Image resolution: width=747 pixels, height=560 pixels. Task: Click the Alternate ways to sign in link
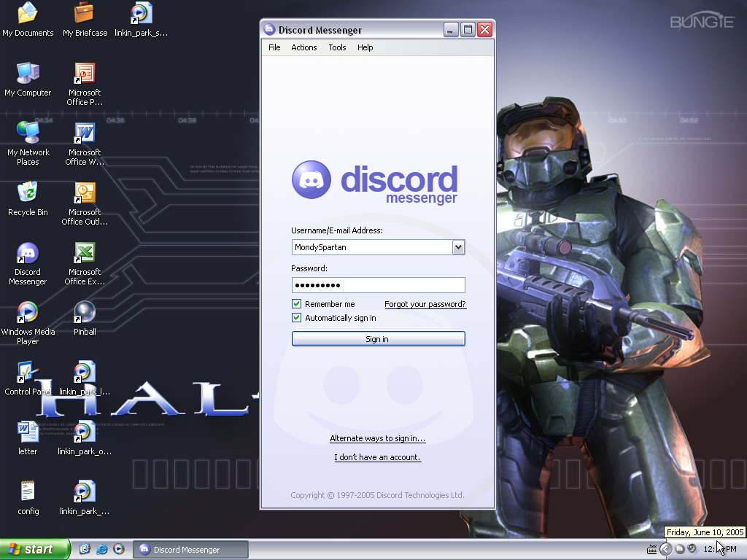click(x=377, y=438)
